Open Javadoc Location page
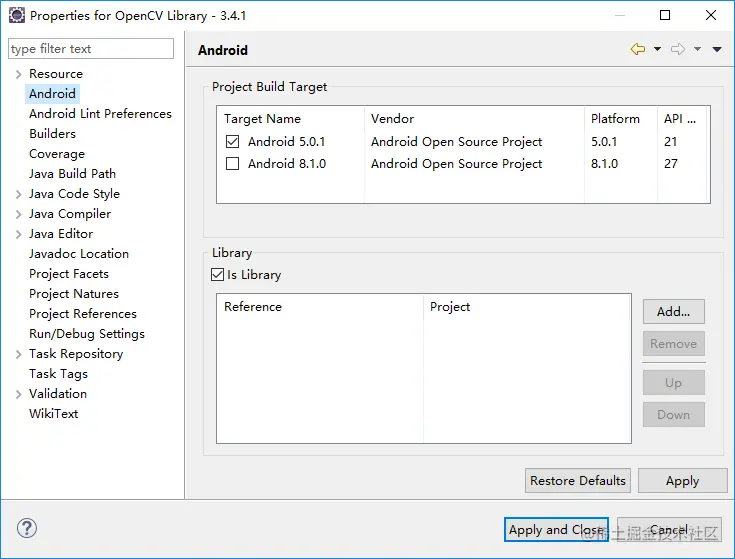 tap(79, 253)
